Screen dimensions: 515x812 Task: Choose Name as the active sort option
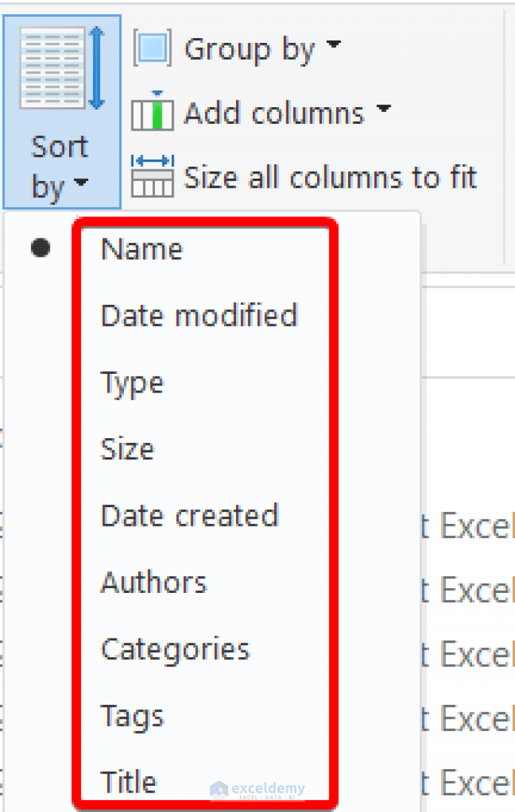coord(141,248)
